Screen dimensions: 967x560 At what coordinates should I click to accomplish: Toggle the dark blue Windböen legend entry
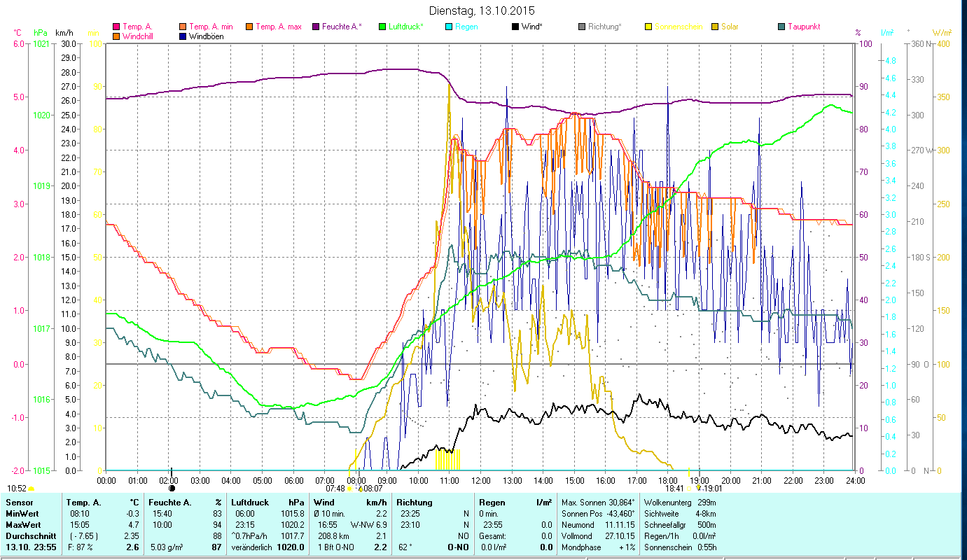[183, 36]
